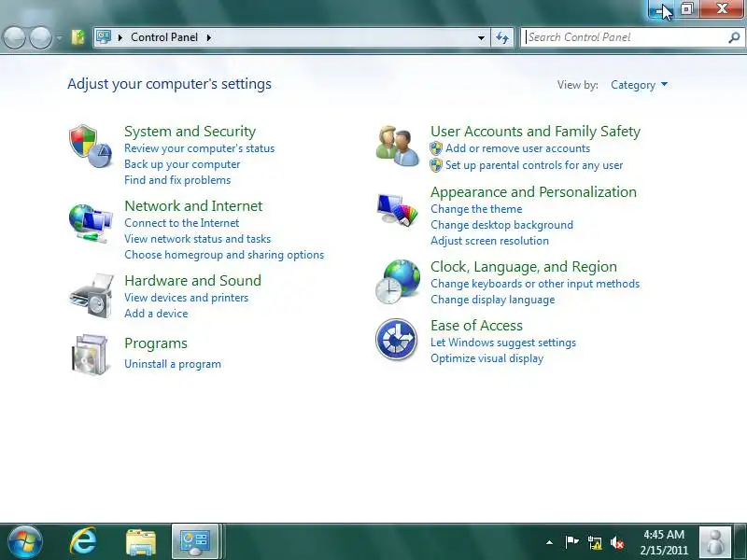
Task: Click Change the theme
Action: point(476,209)
